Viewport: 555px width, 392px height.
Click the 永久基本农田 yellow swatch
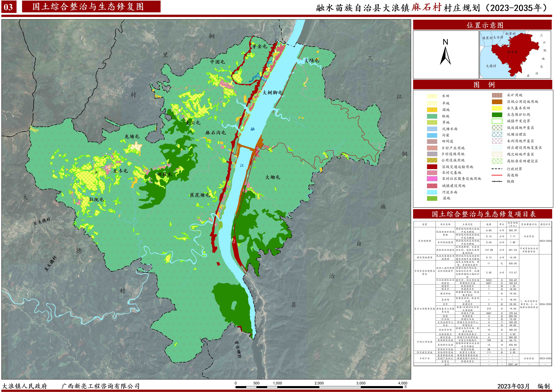[497, 108]
